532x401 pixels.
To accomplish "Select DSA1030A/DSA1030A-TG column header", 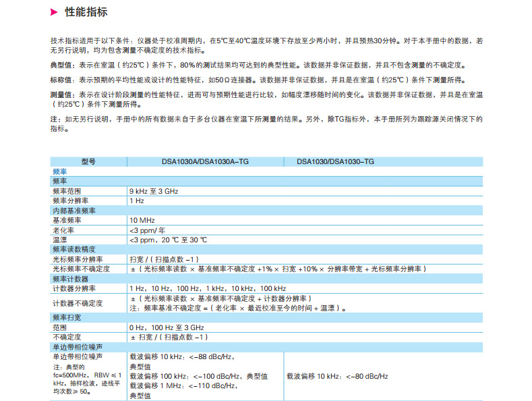I will click(x=205, y=162).
